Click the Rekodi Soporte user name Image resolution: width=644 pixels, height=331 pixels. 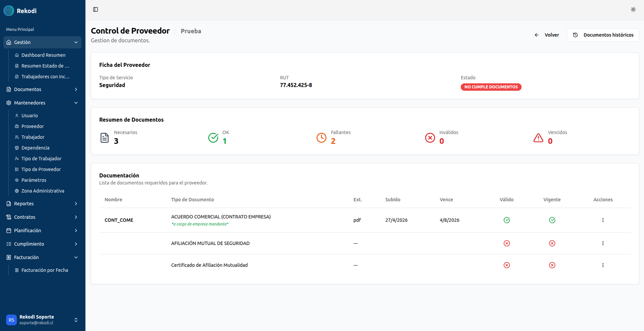point(37,317)
